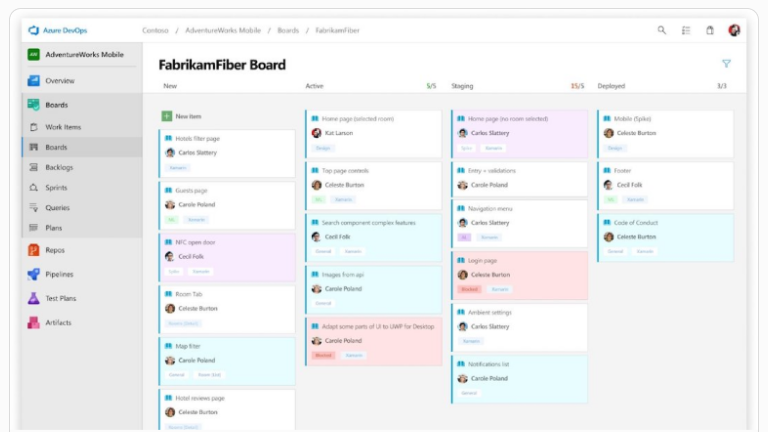The image size is (768, 432).
Task: Click the 3/3 Deployed count
Action: click(x=721, y=86)
